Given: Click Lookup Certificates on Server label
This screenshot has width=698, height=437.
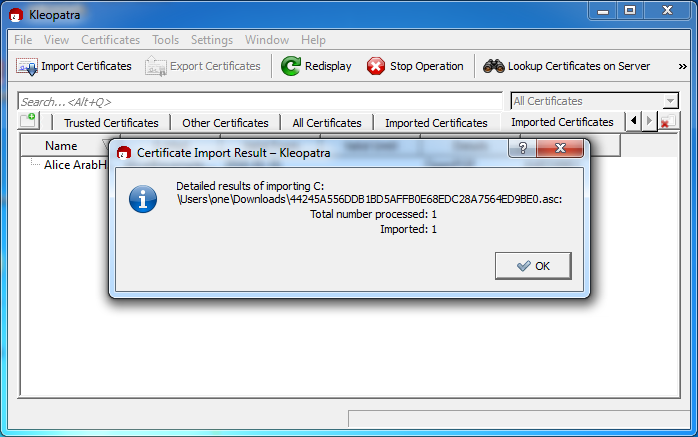Looking at the screenshot, I should (579, 66).
